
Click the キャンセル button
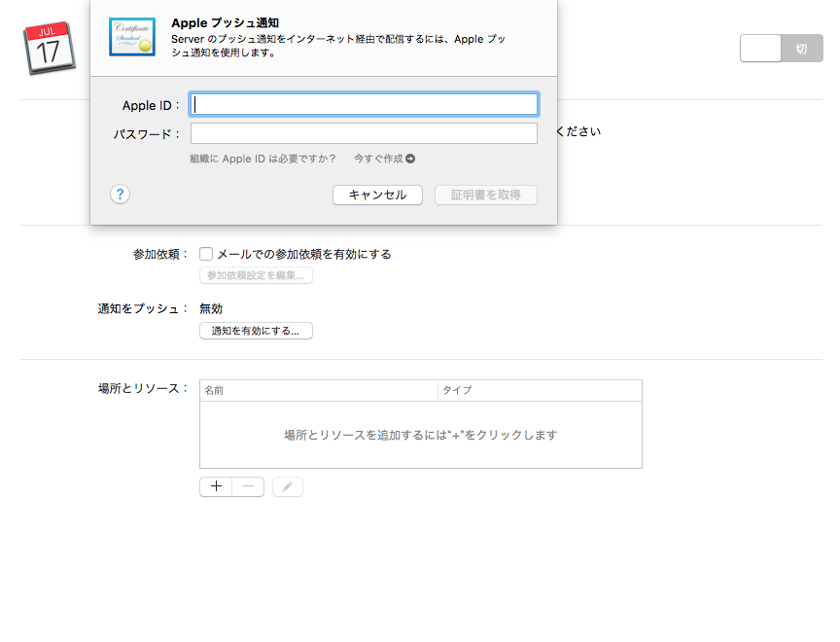pos(377,195)
